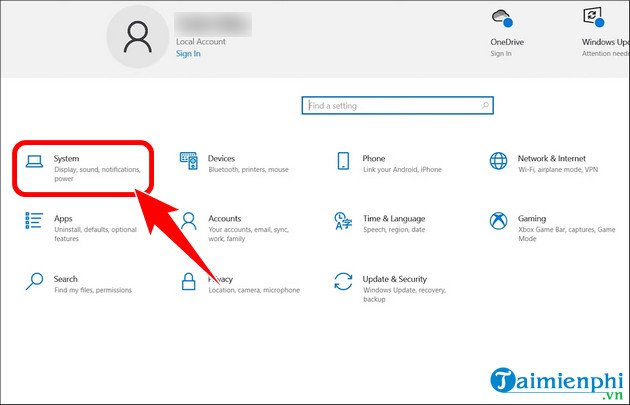This screenshot has height=405, width=630.
Task: Click the OneDrive cloud icon
Action: [502, 18]
